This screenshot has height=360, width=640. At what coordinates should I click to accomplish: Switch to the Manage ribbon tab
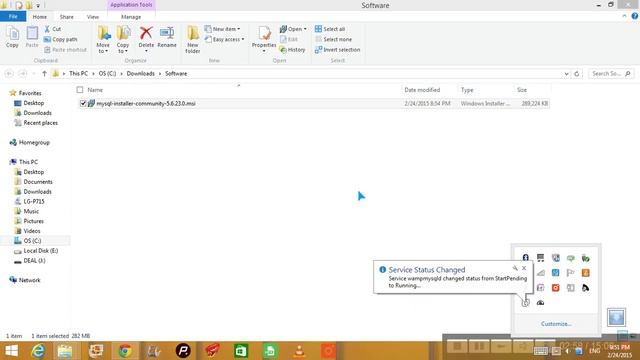tap(131, 17)
